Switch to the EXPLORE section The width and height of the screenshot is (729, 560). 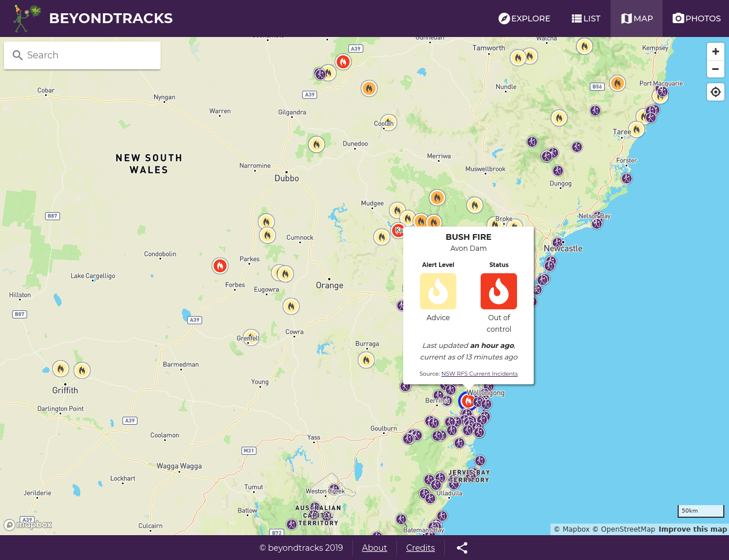coord(524,18)
